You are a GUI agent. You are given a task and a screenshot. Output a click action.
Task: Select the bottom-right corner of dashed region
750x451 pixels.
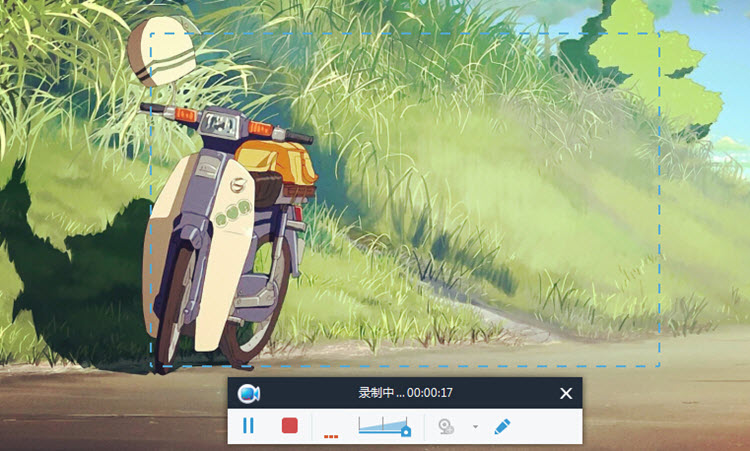pos(659,366)
